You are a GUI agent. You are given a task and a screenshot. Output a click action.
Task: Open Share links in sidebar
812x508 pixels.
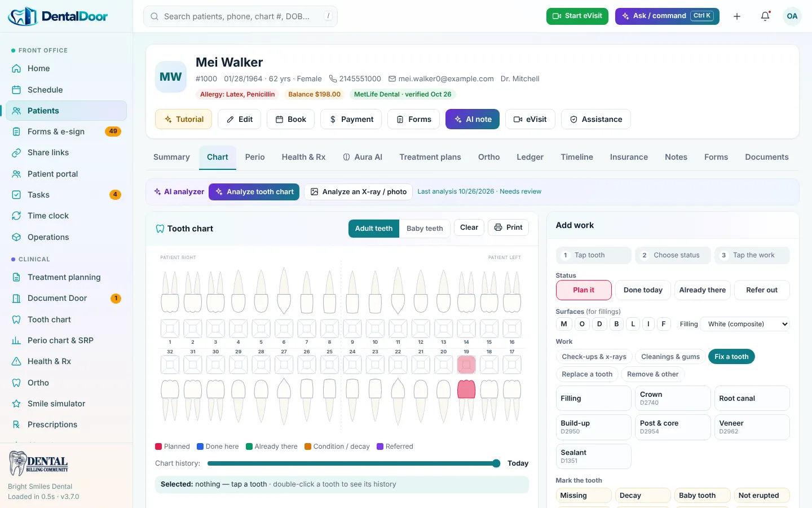click(x=66, y=152)
